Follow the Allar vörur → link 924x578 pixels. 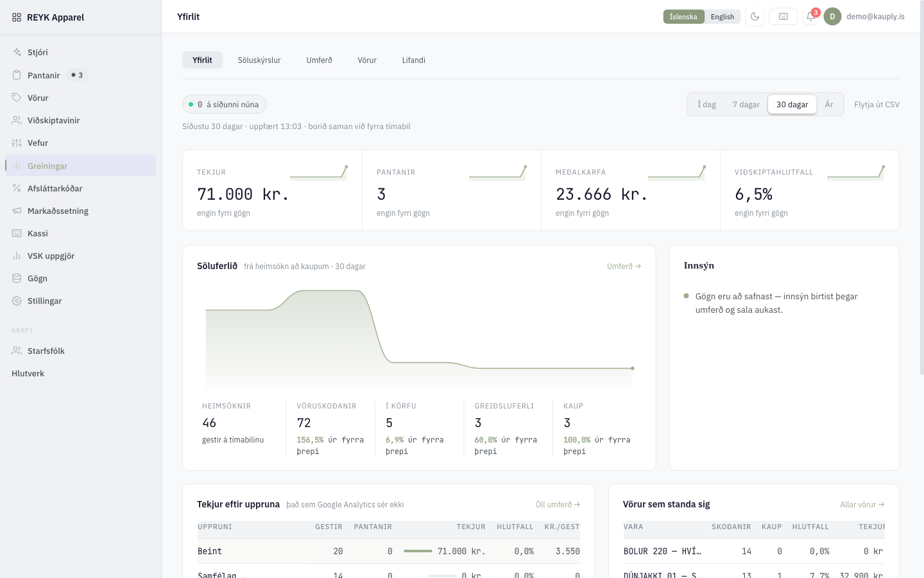pyautogui.click(x=862, y=504)
